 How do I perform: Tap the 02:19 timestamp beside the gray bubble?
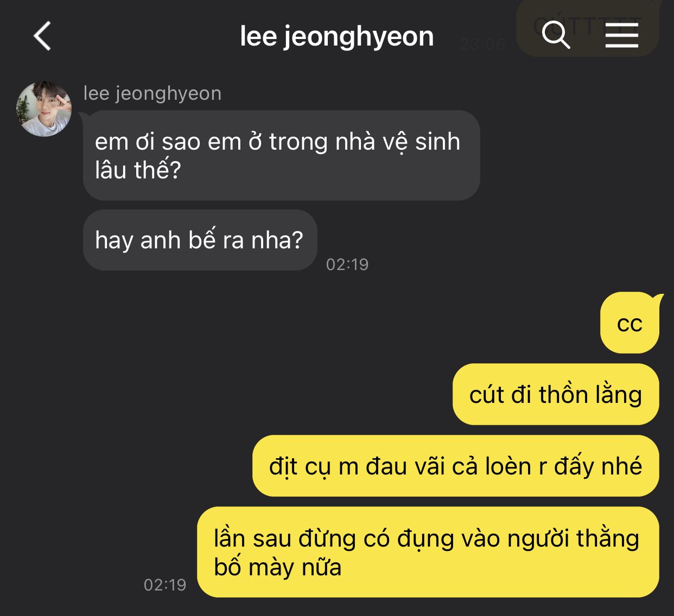click(x=347, y=264)
